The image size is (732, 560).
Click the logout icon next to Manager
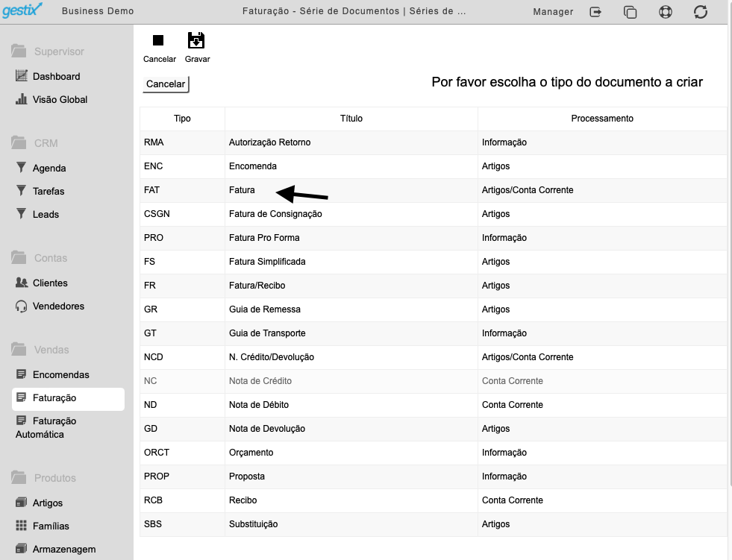point(595,12)
